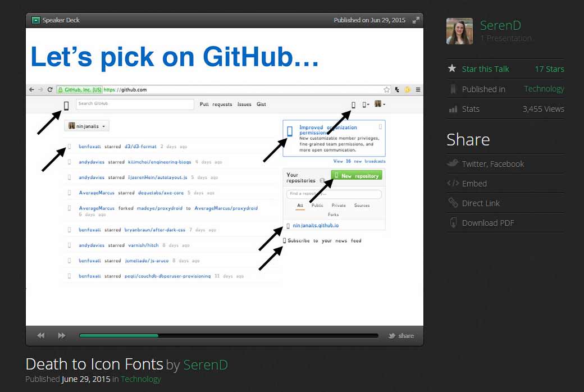Click the fullscreen expand icon in player header
The height and width of the screenshot is (392, 584).
click(x=416, y=20)
